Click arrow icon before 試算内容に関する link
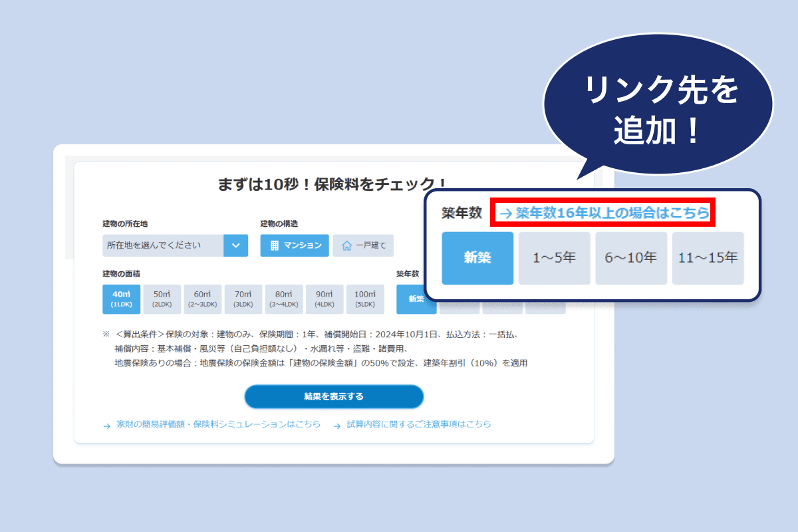Viewport: 798px width, 532px height. (337, 426)
